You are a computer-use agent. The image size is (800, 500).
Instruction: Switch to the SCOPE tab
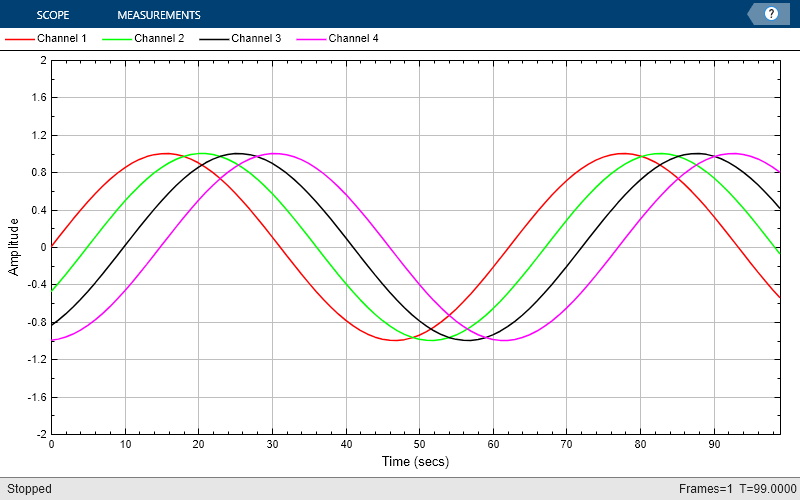point(53,15)
